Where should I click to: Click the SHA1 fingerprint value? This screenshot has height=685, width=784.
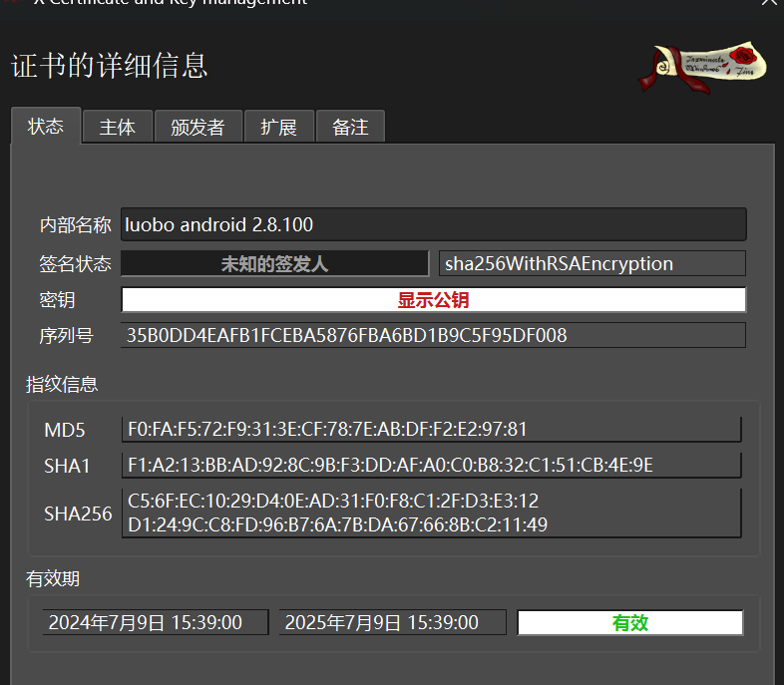coord(431,466)
